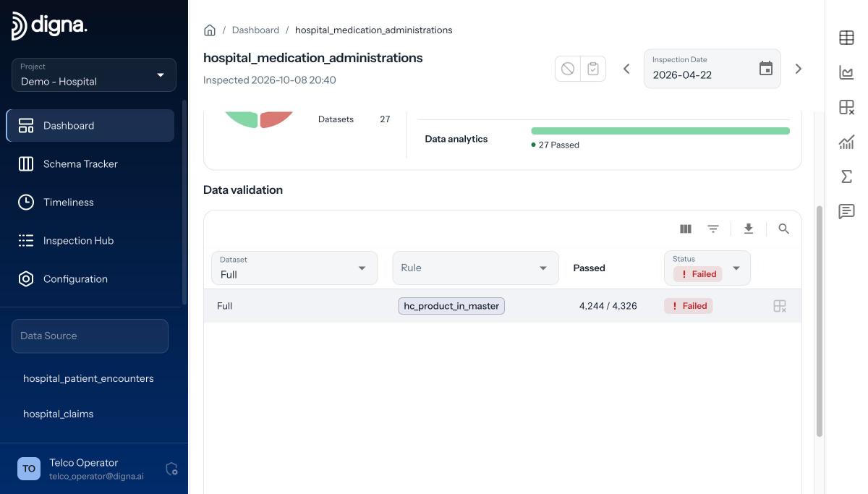Open the Project dropdown Demo - Hospital

pyautogui.click(x=94, y=74)
